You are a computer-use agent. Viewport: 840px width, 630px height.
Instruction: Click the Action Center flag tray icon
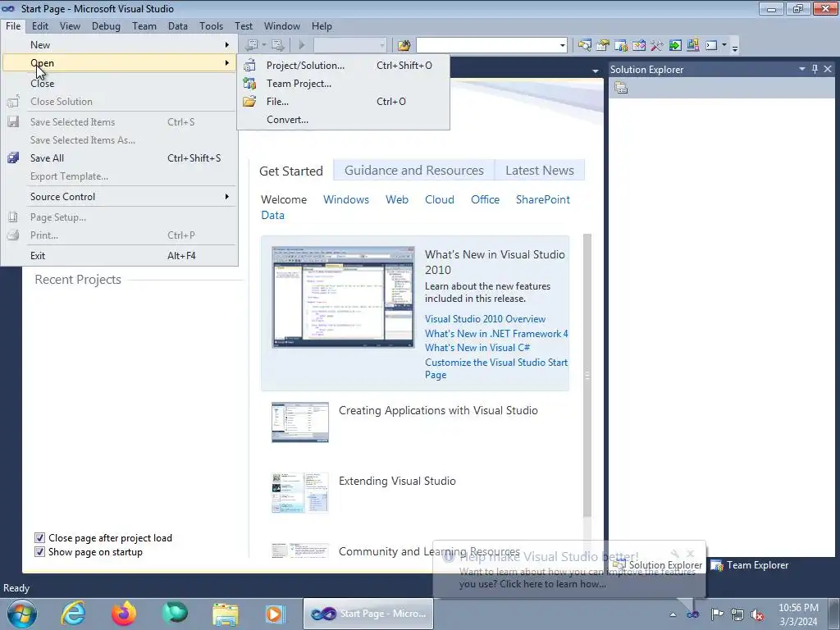[x=717, y=614]
